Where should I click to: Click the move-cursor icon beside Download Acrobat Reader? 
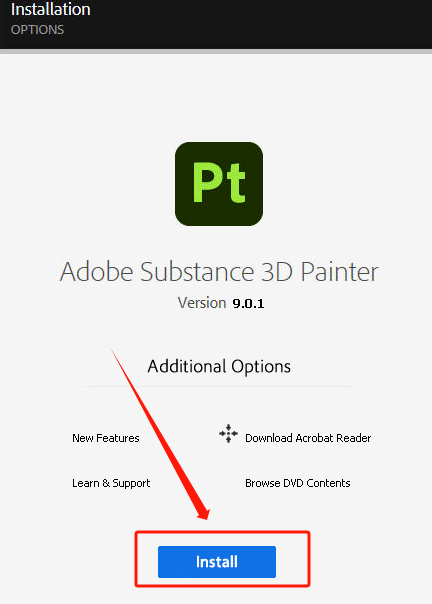click(229, 434)
